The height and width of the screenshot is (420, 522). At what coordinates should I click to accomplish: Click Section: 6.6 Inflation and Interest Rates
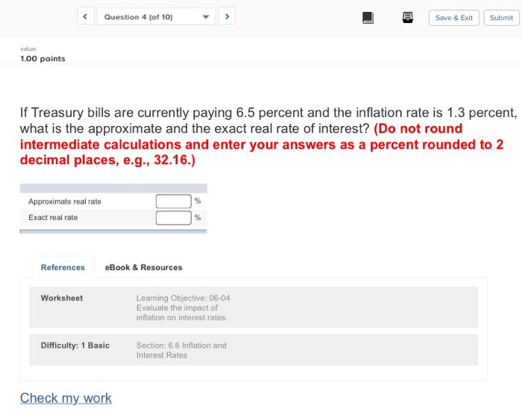point(181,350)
